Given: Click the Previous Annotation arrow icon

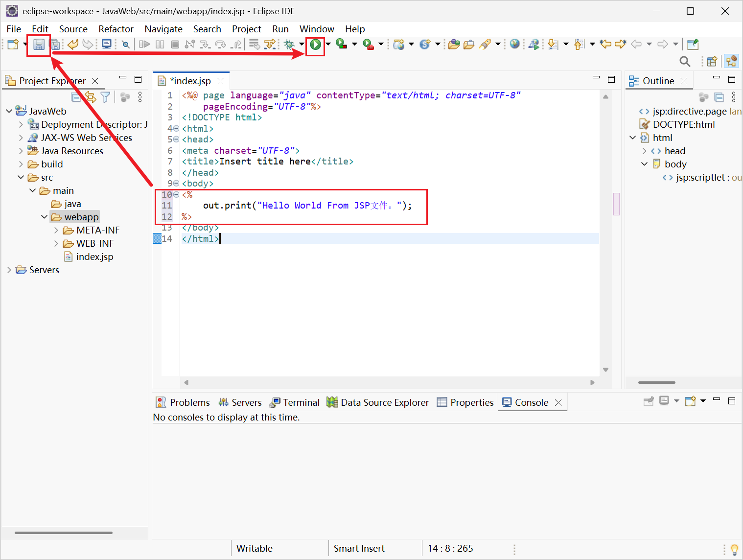Looking at the screenshot, I should 579,45.
